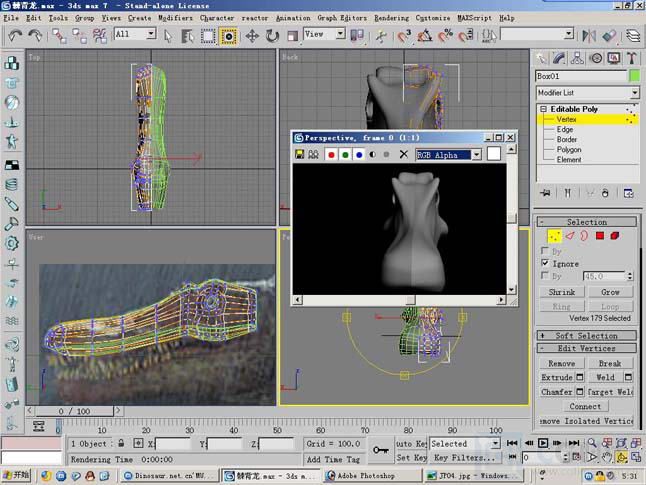Toggle the selection lock padlock icon
The height and width of the screenshot is (485, 646).
tap(121, 443)
